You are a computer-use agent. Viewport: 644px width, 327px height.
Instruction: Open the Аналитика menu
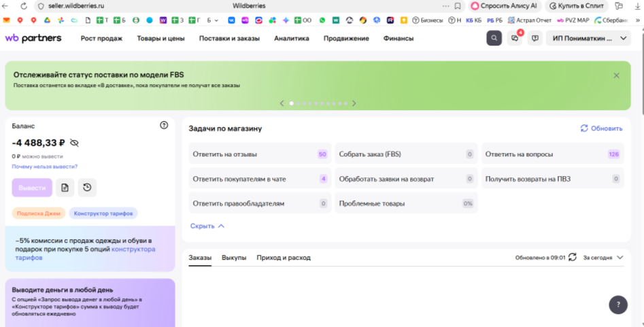[x=292, y=38]
